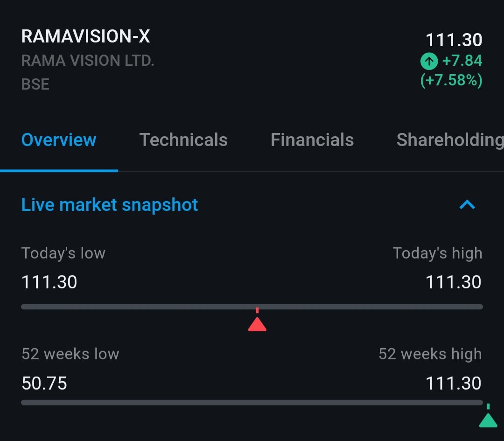Click the 52 weeks low label
The height and width of the screenshot is (441, 504).
(70, 354)
